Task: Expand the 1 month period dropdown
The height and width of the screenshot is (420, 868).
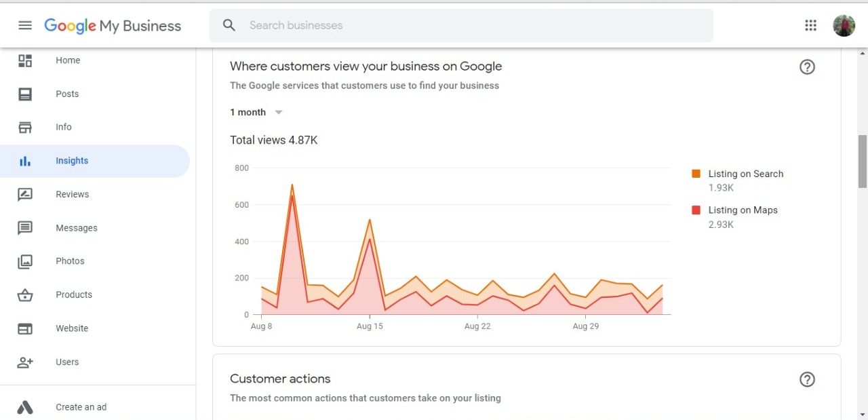Action: tap(256, 113)
